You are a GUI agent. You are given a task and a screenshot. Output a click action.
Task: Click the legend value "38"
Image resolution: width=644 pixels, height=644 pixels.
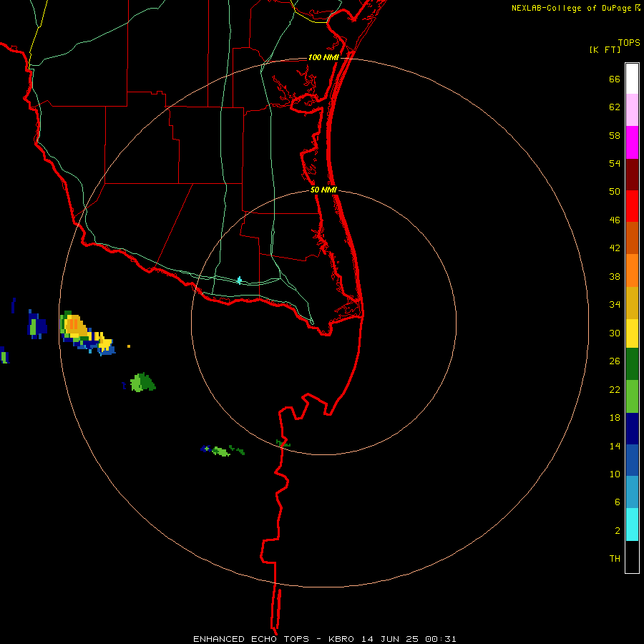[615, 276]
